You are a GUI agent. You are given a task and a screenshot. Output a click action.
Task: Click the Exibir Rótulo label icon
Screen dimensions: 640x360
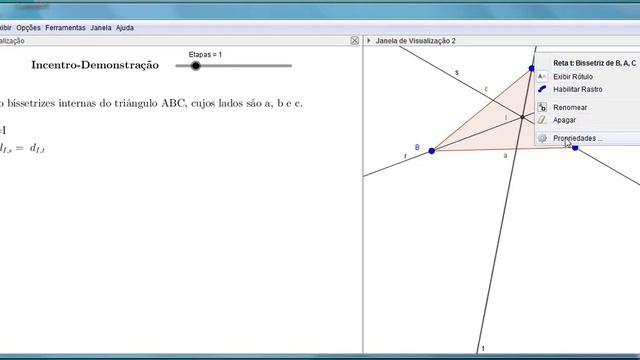542,77
